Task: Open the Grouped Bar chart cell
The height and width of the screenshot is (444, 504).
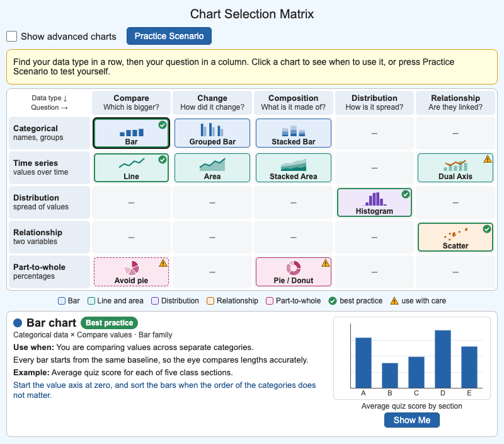Action: point(212,133)
